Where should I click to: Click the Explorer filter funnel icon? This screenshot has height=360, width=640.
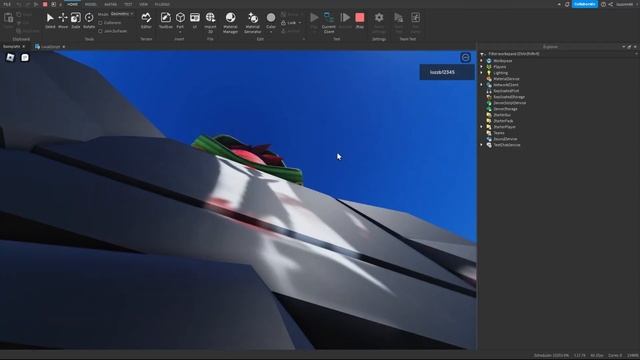[482, 54]
